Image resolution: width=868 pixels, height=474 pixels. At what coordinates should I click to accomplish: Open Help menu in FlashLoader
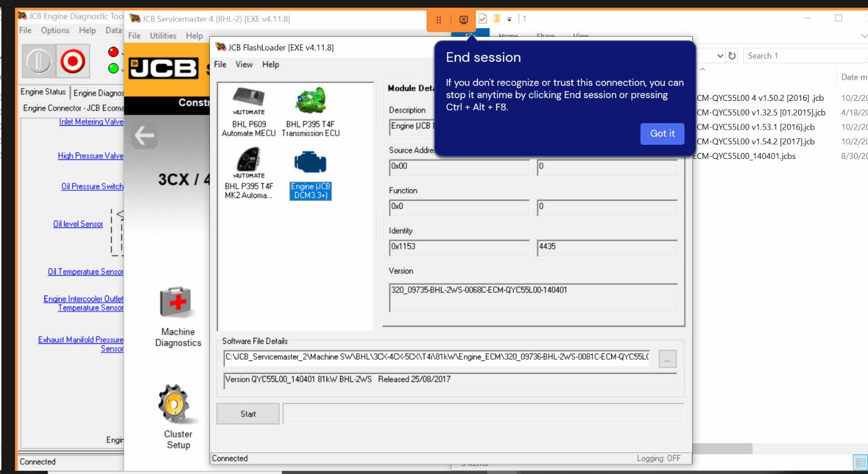pos(271,65)
